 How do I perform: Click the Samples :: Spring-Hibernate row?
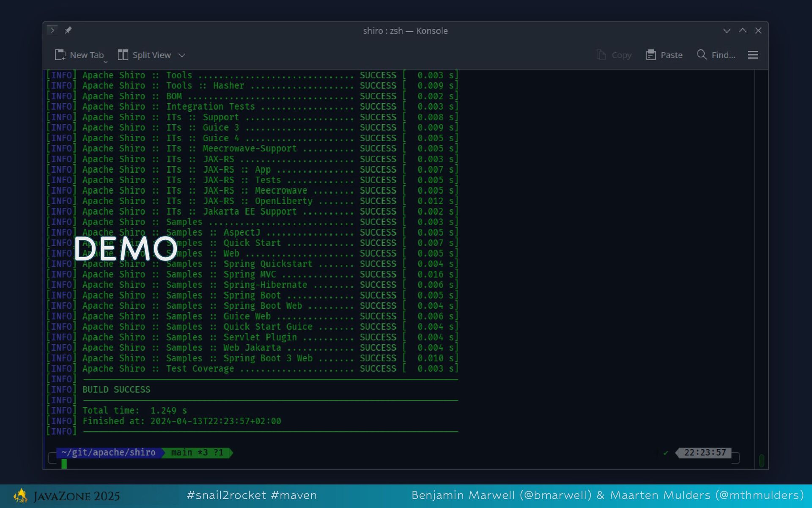(x=252, y=285)
